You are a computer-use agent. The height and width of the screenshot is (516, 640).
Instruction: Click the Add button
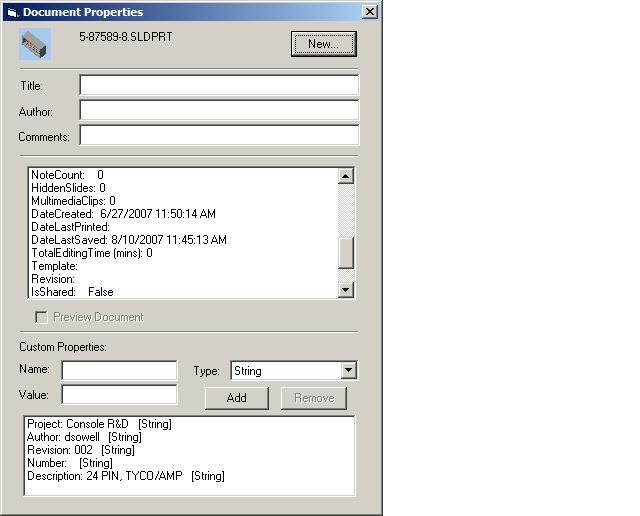point(237,398)
